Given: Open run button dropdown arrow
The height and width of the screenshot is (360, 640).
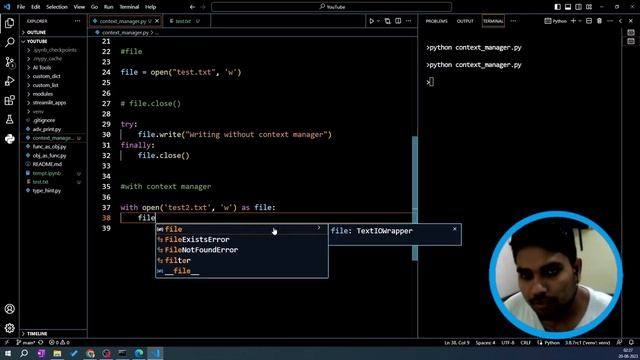Looking at the screenshot, I should coord(378,21).
